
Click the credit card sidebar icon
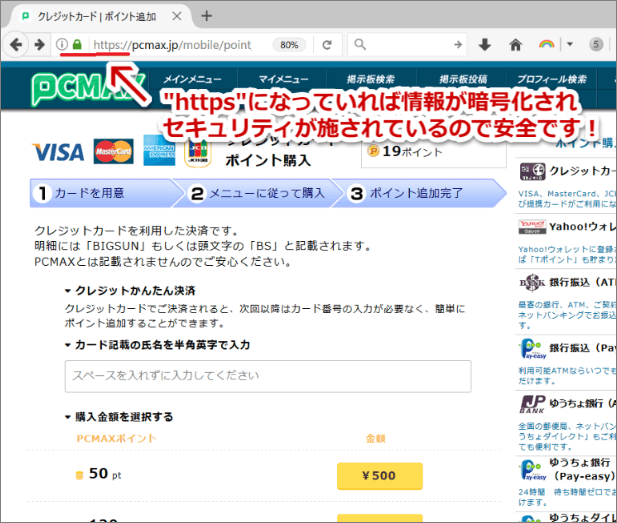pyautogui.click(x=533, y=171)
